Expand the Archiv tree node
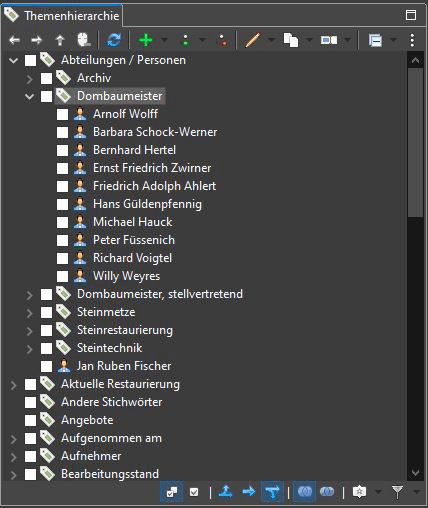This screenshot has height=508, width=428. tap(29, 79)
